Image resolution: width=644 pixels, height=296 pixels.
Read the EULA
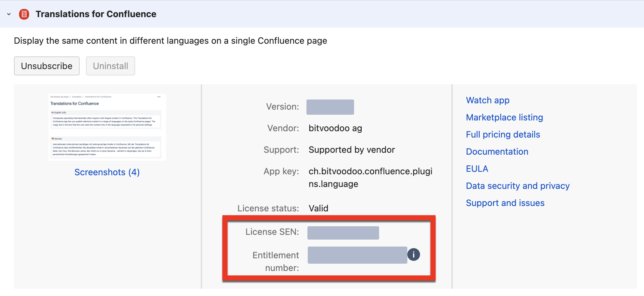(477, 169)
